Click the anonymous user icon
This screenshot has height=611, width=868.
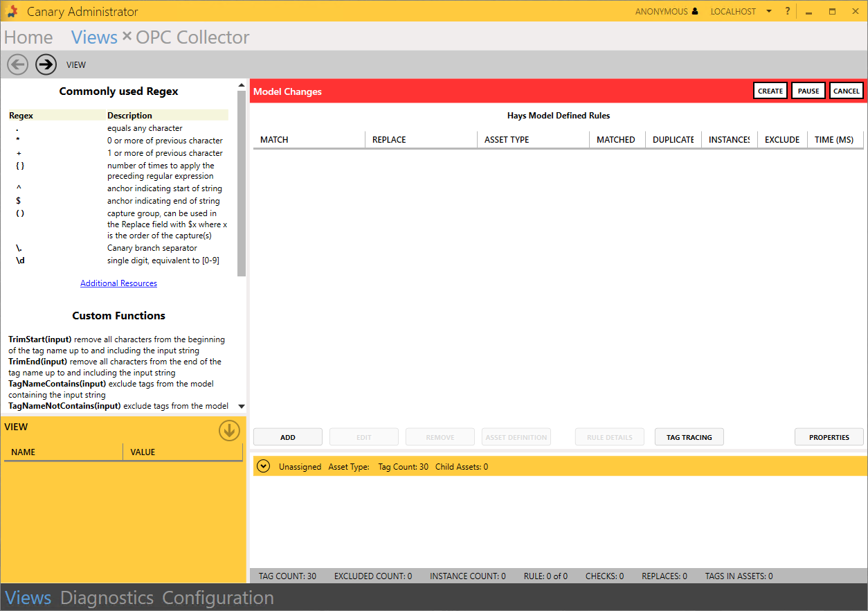point(695,12)
